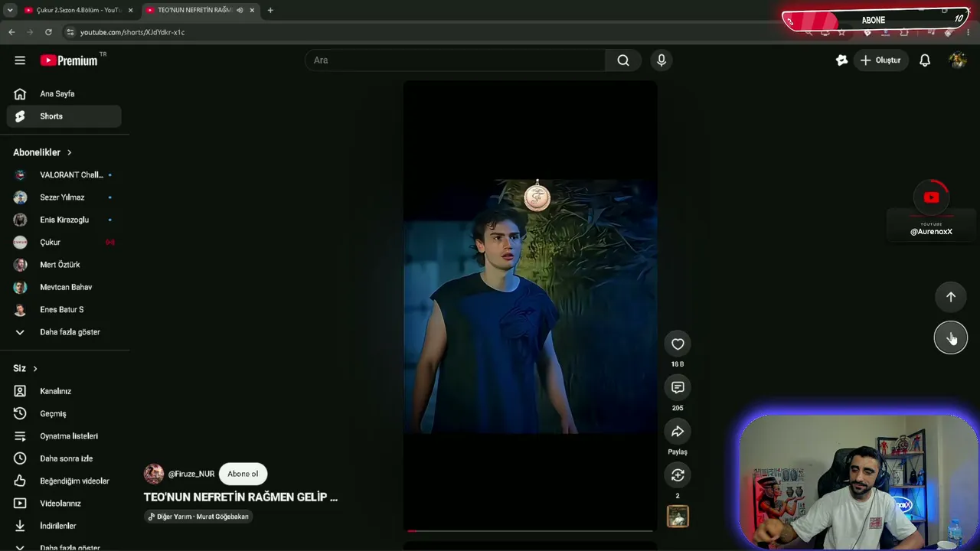View site information in the address bar
Viewport: 980px width, 551px height.
(x=70, y=32)
